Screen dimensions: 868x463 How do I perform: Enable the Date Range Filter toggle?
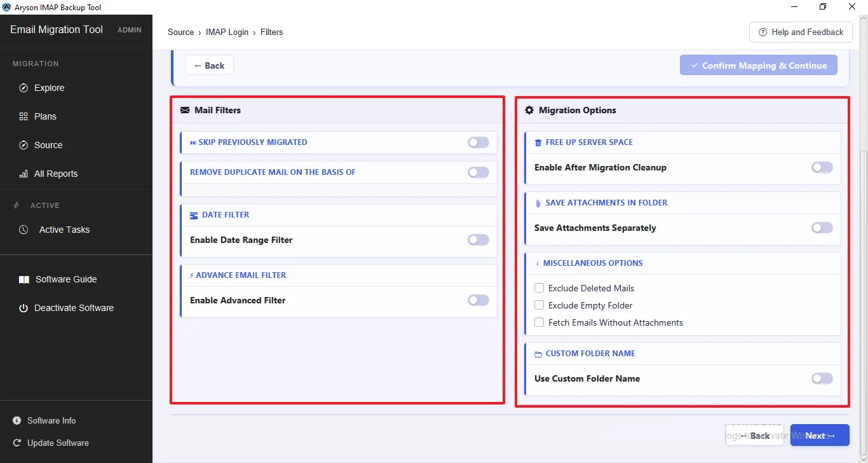pos(478,240)
